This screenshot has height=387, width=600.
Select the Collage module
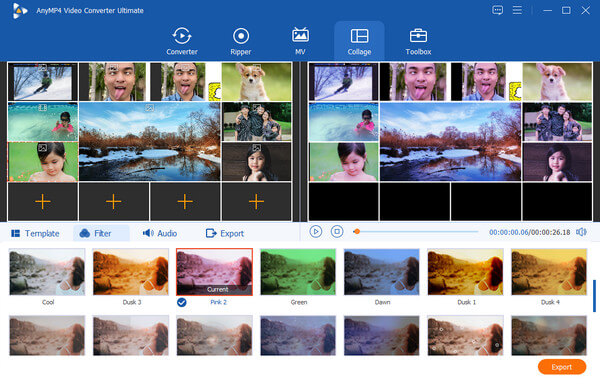[x=359, y=41]
